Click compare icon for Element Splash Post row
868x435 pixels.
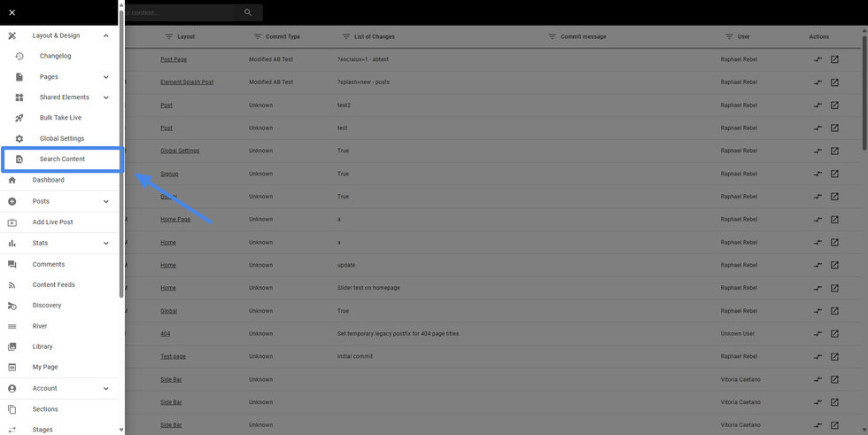click(x=818, y=82)
